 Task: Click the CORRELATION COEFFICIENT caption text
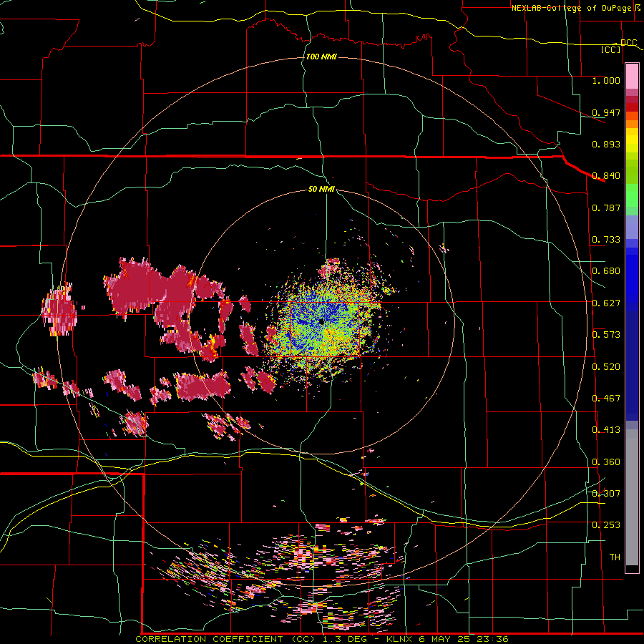(209, 639)
